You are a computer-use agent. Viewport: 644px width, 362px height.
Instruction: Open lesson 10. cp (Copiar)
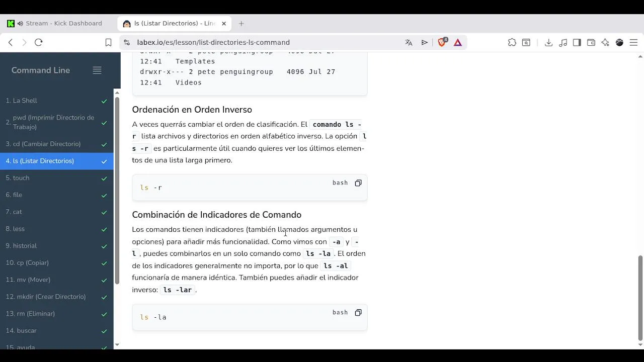[56, 263]
